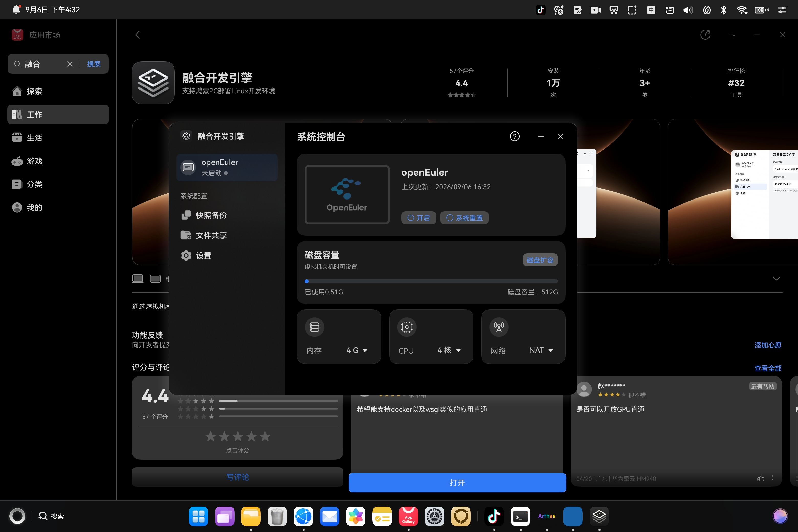Click the 融合开发引擎 layers icon in dock

point(599,516)
